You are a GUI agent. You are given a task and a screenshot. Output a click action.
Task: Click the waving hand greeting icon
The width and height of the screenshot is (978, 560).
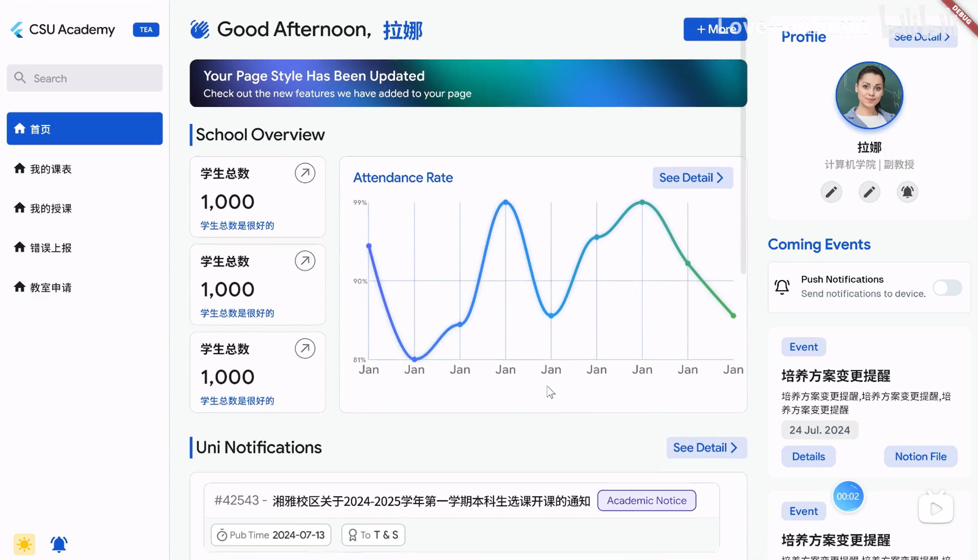coord(200,29)
